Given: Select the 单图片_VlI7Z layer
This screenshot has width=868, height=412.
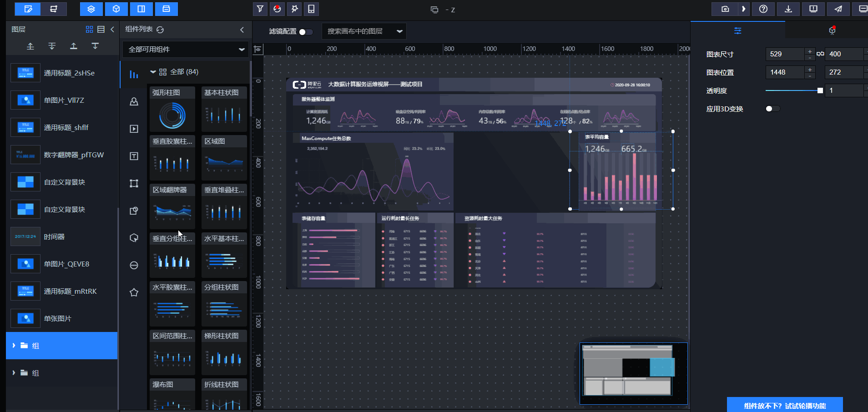Looking at the screenshot, I should 62,100.
